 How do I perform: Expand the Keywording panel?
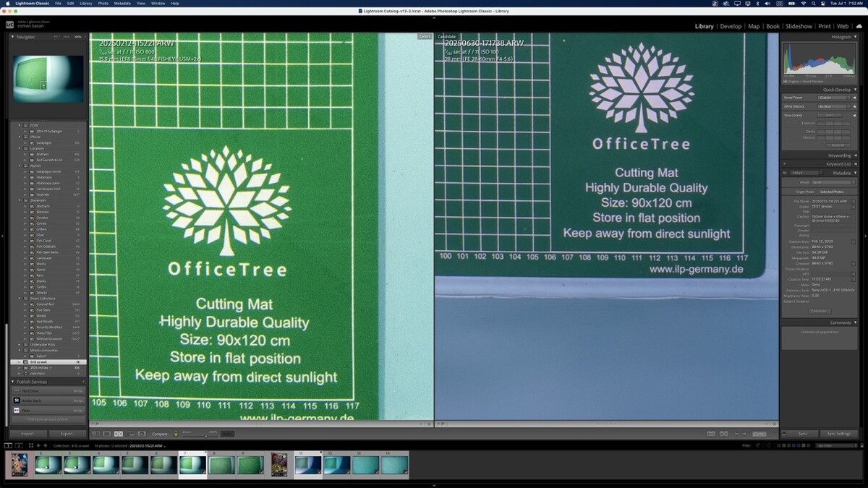point(854,155)
